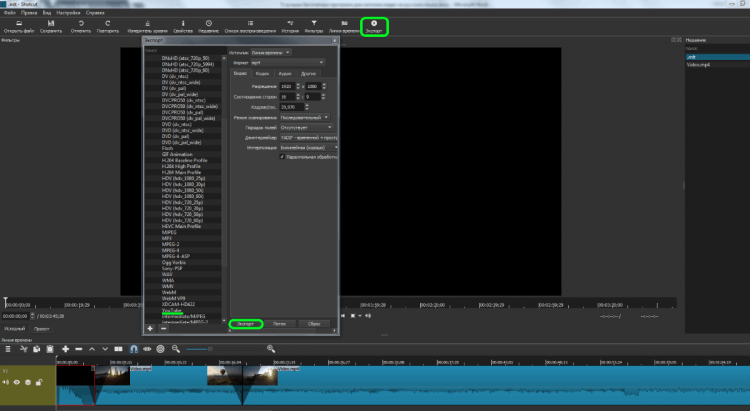Select the Проект project tab
The image size is (750, 411).
coord(42,329)
